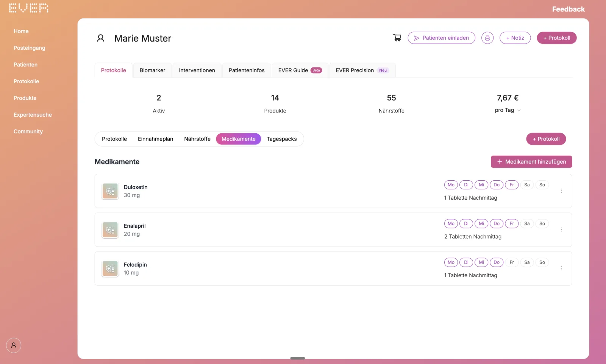
Task: Open Community in sidebar
Action: [28, 131]
